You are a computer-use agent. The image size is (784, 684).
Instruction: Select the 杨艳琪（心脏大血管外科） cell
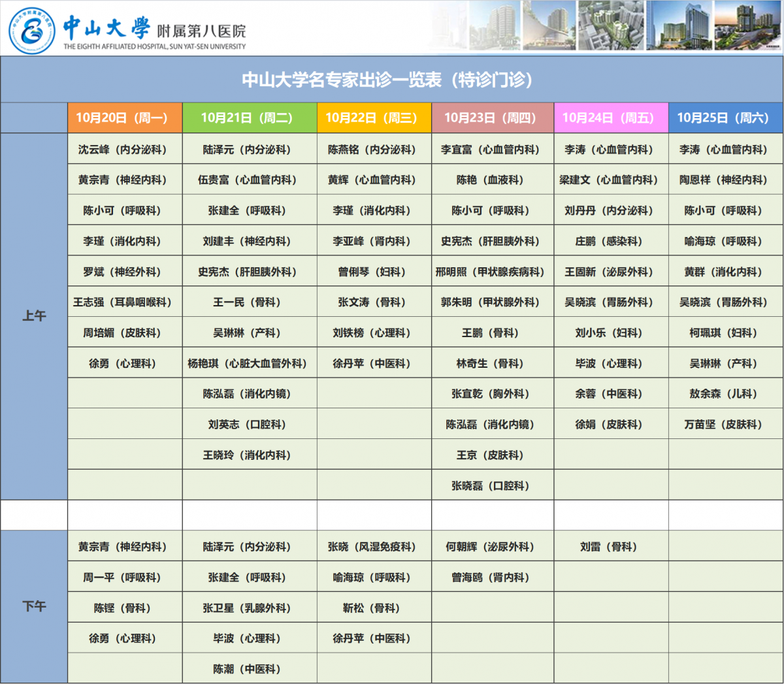pyautogui.click(x=250, y=364)
